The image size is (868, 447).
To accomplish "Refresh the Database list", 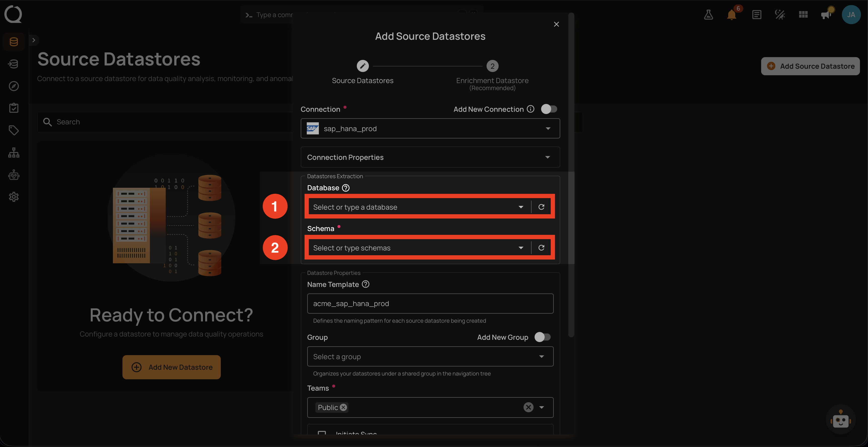I will (x=541, y=207).
